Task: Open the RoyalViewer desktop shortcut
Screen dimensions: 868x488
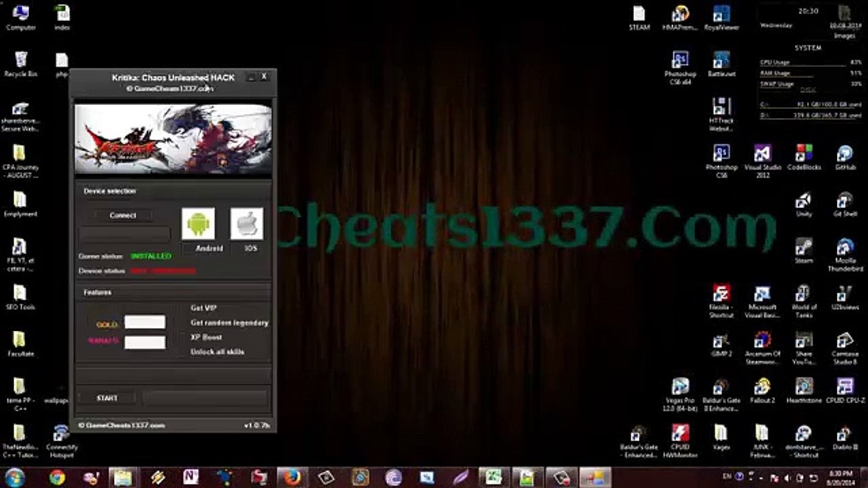Action: (x=722, y=18)
